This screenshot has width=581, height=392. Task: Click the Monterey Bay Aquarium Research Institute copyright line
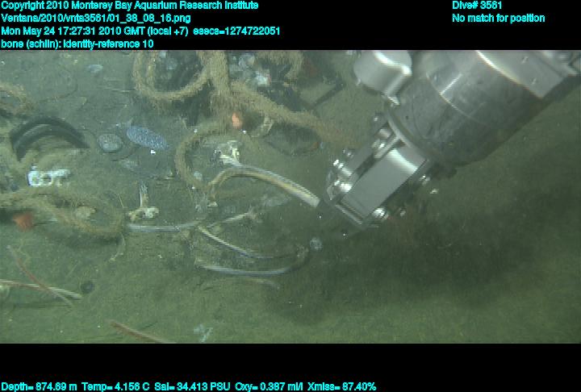click(130, 6)
